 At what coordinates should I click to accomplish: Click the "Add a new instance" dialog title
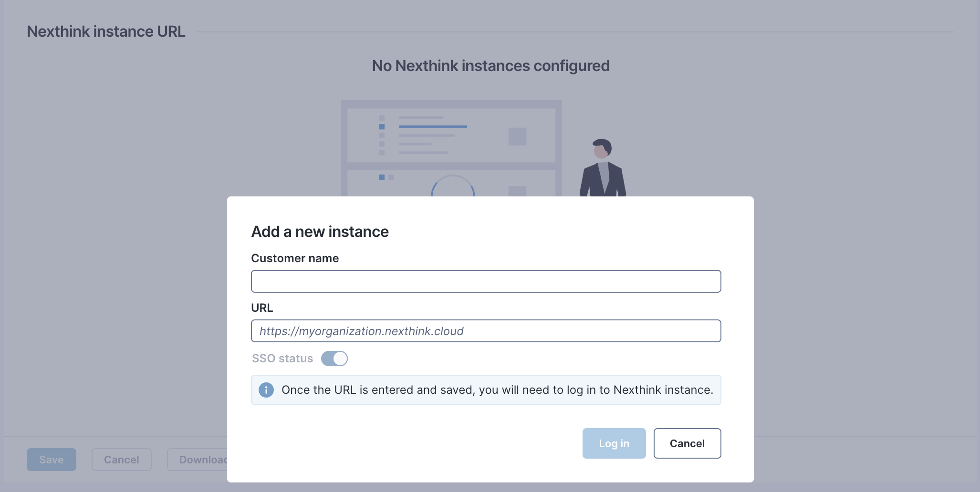(x=320, y=232)
